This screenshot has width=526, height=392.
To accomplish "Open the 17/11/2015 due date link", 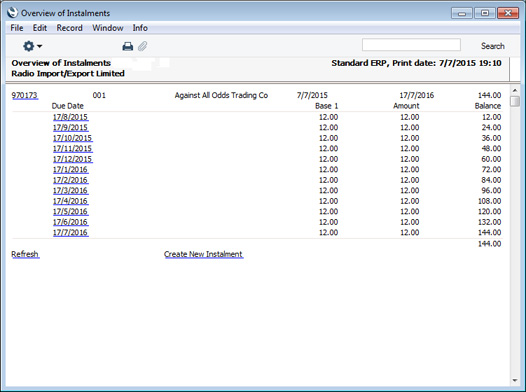I will tap(72, 149).
